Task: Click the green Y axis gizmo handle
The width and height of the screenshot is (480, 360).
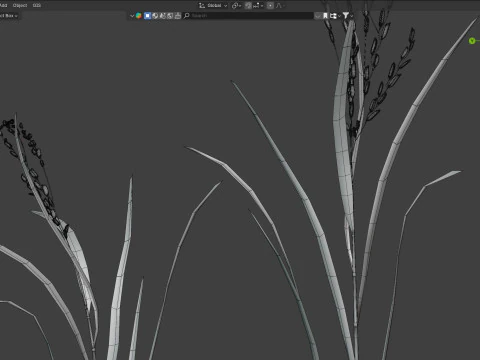Action: [x=472, y=41]
